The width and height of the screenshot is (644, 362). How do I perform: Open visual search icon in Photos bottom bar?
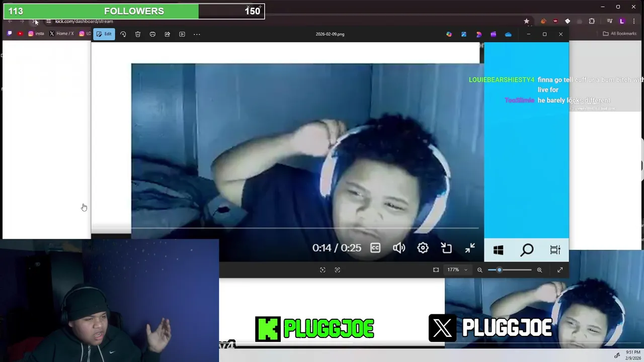pos(323,270)
